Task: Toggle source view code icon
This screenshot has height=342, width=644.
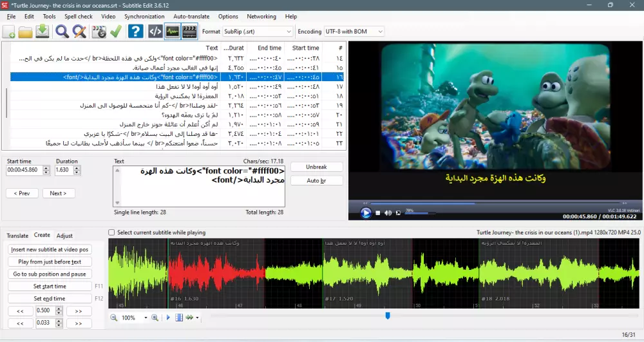Action: point(155,31)
